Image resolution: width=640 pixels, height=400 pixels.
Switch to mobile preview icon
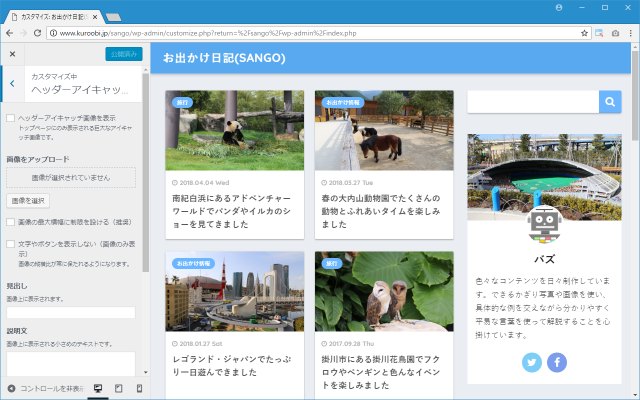coord(138,388)
